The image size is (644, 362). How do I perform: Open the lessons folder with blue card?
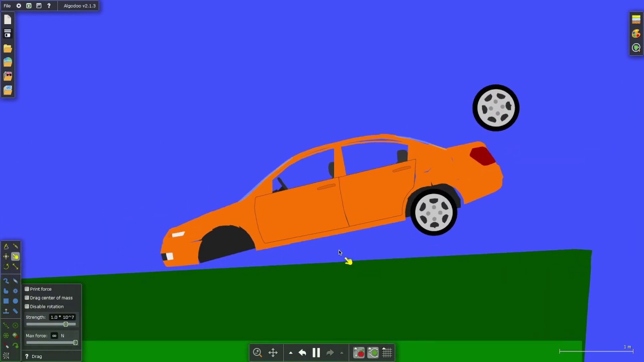8,90
